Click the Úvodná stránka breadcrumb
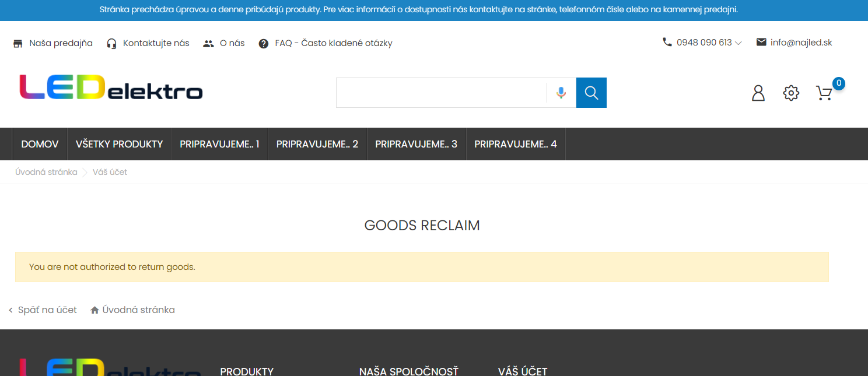This screenshot has height=376, width=868. coord(46,172)
